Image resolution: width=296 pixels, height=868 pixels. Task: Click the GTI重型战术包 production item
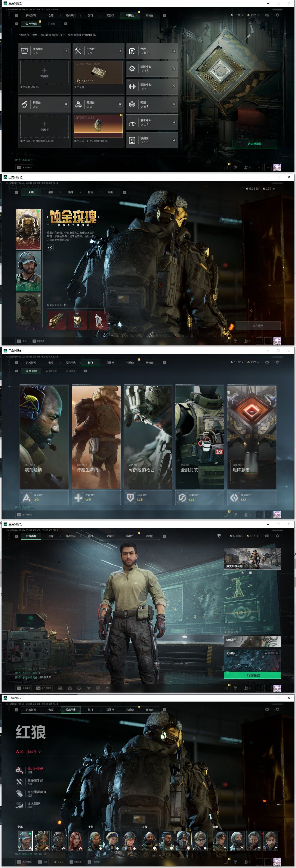coord(98,126)
